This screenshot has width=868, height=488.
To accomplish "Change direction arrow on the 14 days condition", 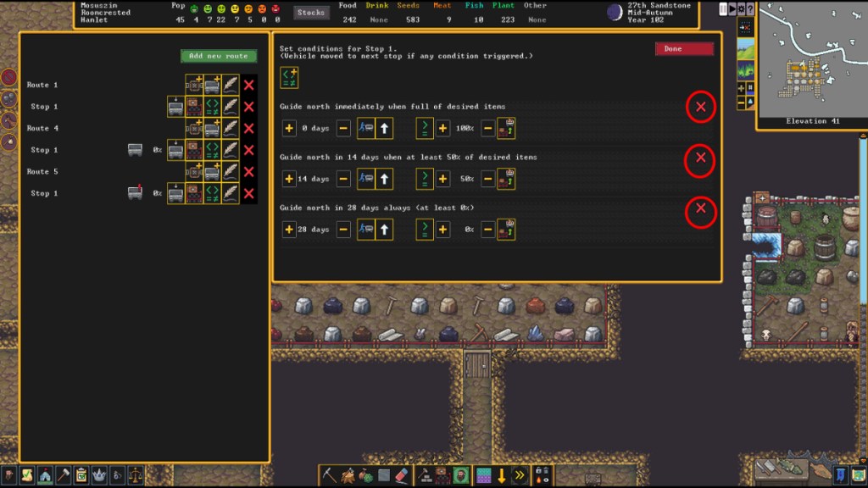I will pyautogui.click(x=384, y=180).
